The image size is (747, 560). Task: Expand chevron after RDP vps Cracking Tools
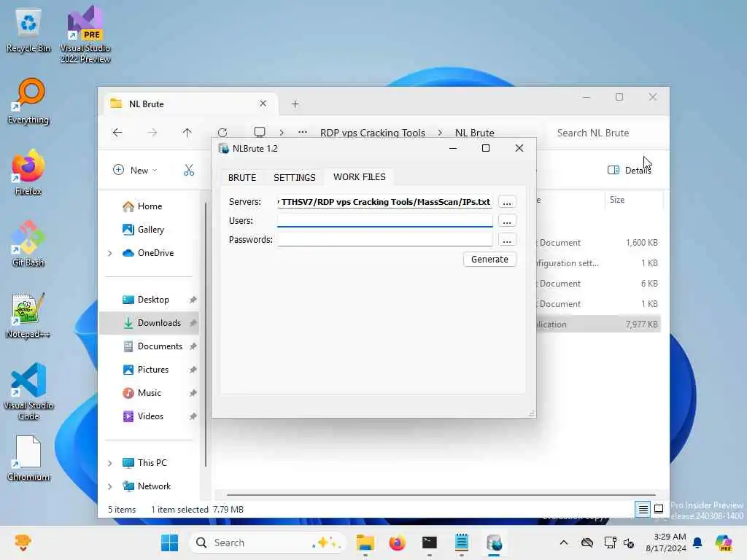[x=440, y=133]
